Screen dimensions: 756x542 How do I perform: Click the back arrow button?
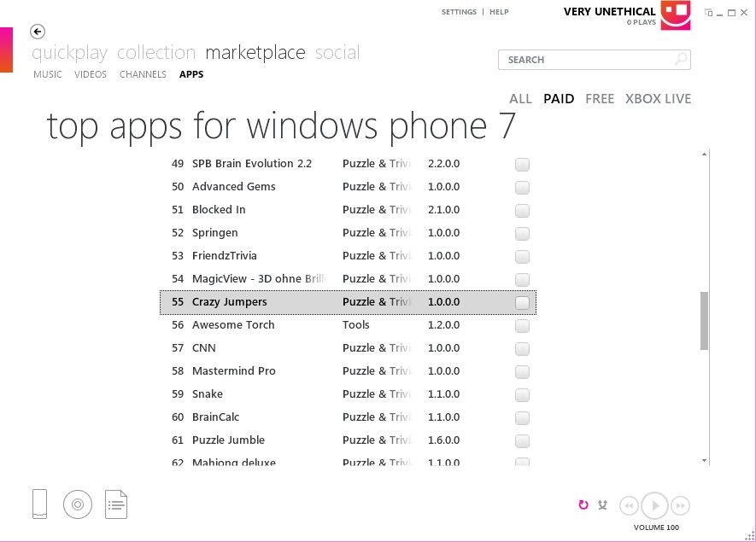[38, 32]
